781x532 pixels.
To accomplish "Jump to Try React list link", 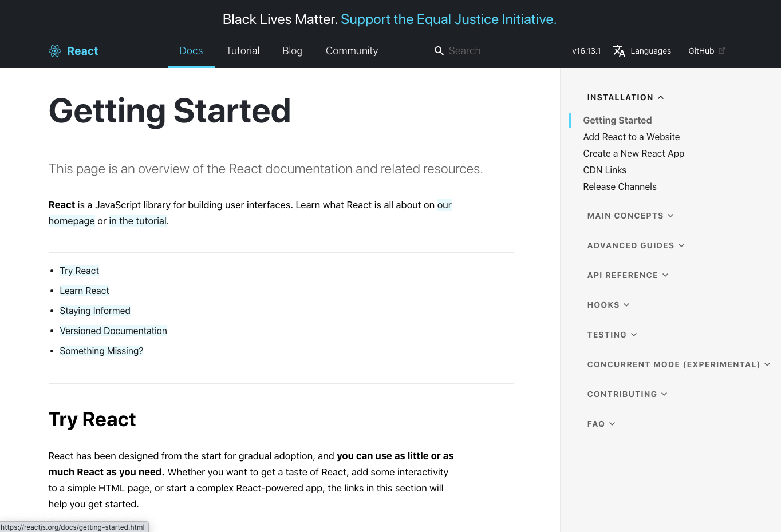I will [80, 271].
